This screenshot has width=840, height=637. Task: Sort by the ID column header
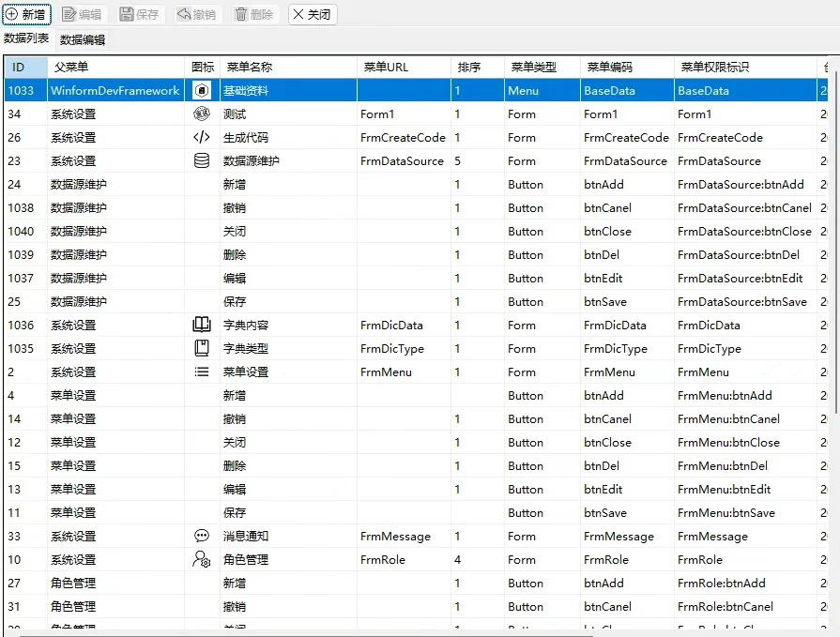pos(25,67)
